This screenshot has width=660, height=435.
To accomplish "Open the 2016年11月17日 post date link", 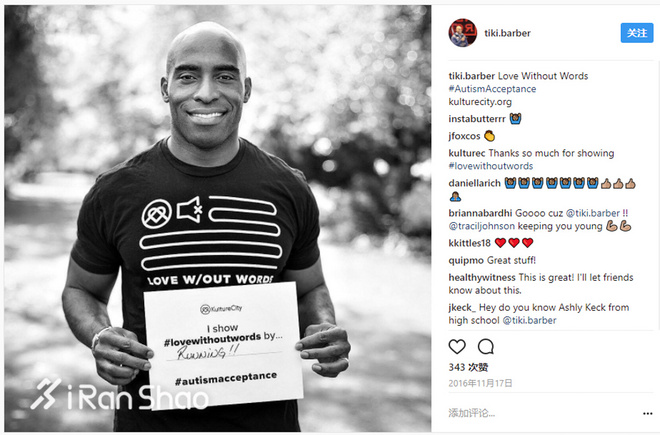I will pyautogui.click(x=480, y=383).
